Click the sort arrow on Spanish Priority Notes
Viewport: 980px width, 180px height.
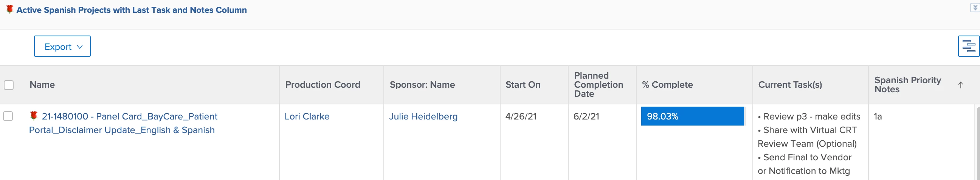960,85
